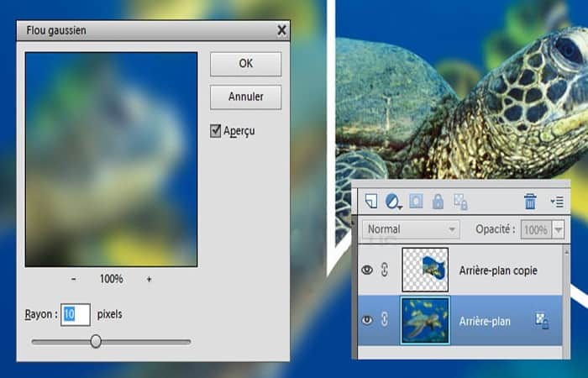Lock transparent pixels icon in toolbar

click(460, 202)
